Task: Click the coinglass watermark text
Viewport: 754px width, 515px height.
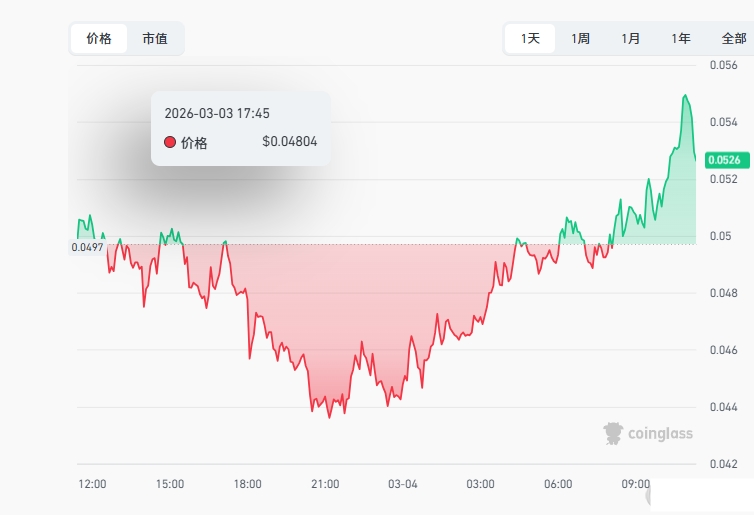Action: (660, 434)
